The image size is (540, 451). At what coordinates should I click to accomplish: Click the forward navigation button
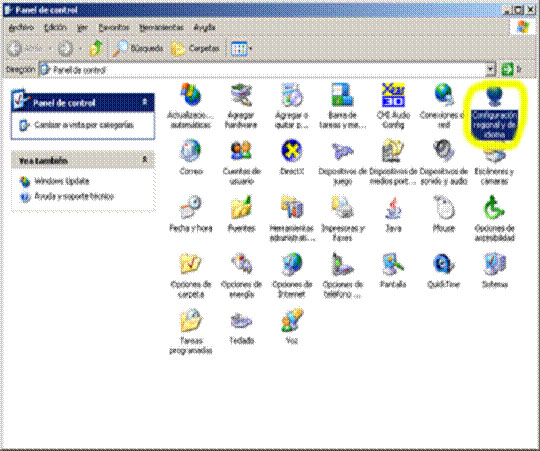coord(65,49)
